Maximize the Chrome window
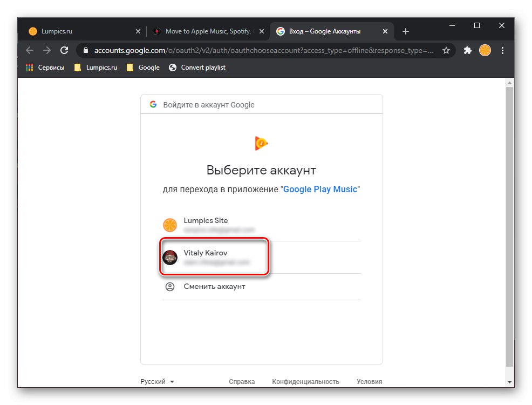 coord(477,25)
